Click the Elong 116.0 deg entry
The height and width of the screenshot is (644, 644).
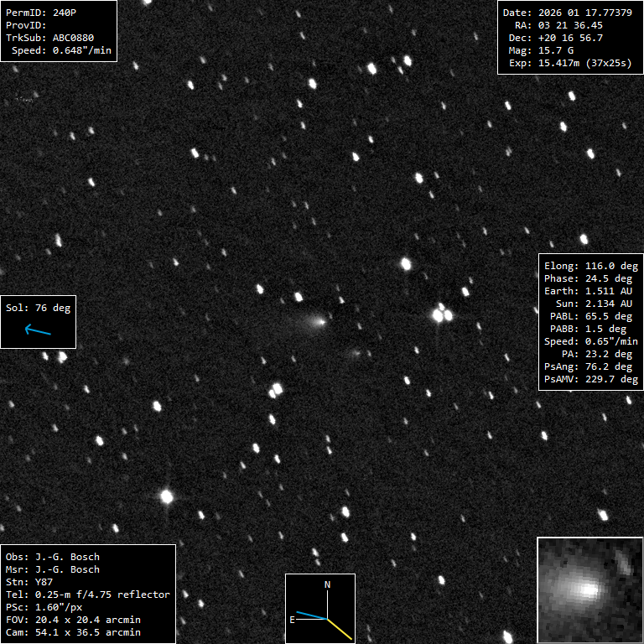click(x=590, y=266)
